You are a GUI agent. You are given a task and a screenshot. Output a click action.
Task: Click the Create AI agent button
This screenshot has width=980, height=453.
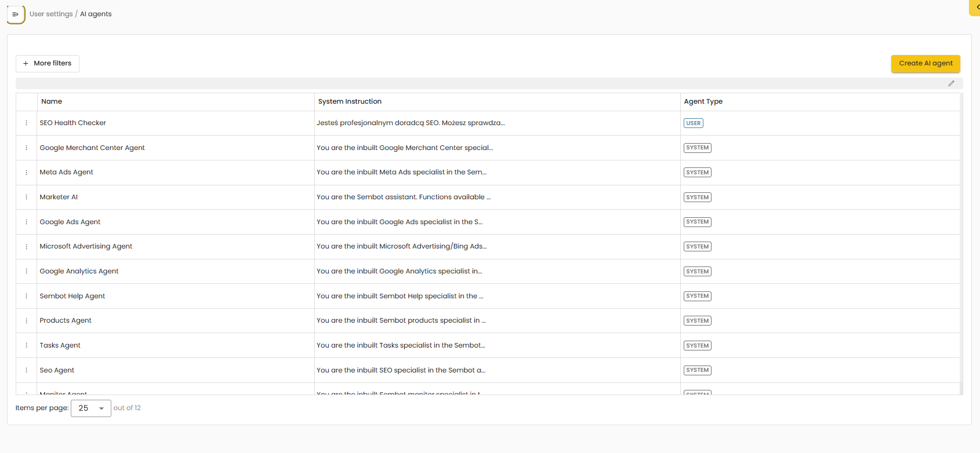pyautogui.click(x=925, y=64)
